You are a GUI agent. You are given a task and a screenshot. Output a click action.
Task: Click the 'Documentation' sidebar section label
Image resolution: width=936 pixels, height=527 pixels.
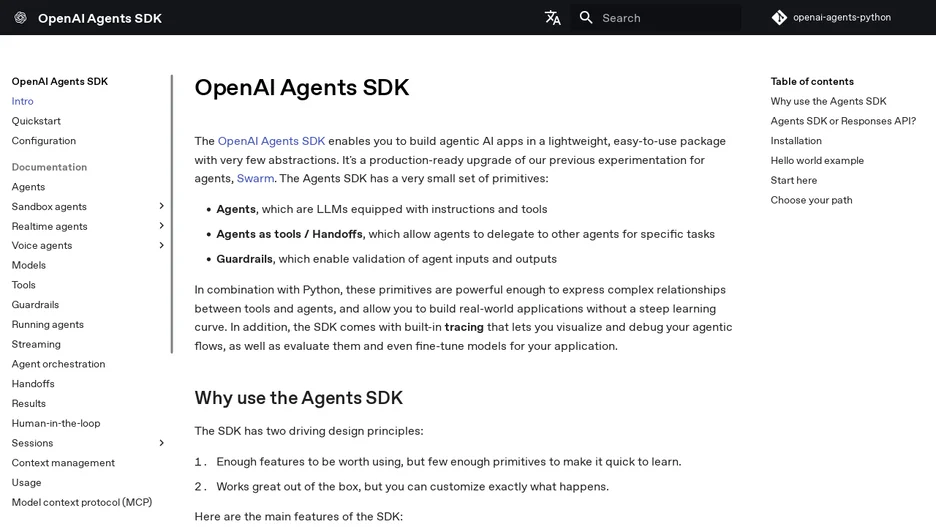pos(50,167)
